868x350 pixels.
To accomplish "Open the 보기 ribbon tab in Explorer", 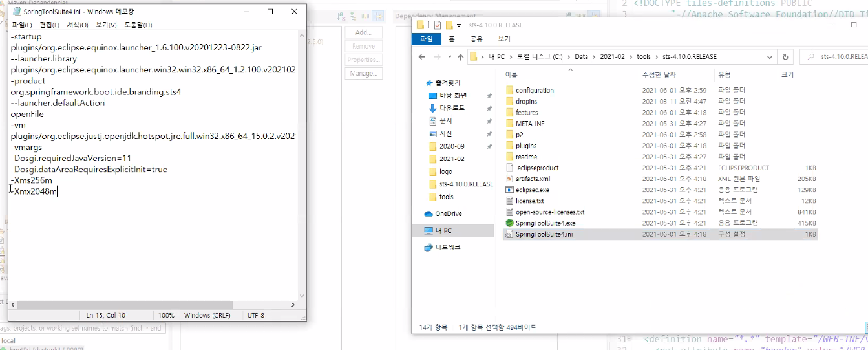I will [x=504, y=39].
